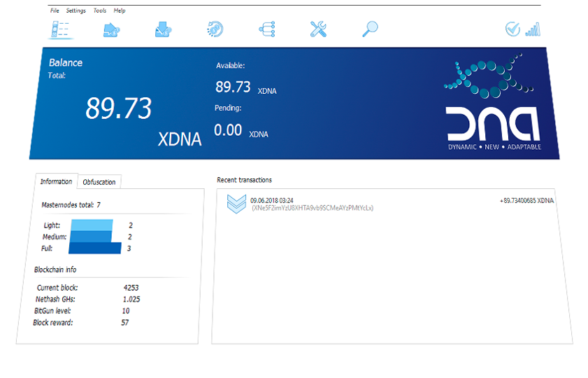
Task: Open the Receive coins icon
Action: point(163,29)
